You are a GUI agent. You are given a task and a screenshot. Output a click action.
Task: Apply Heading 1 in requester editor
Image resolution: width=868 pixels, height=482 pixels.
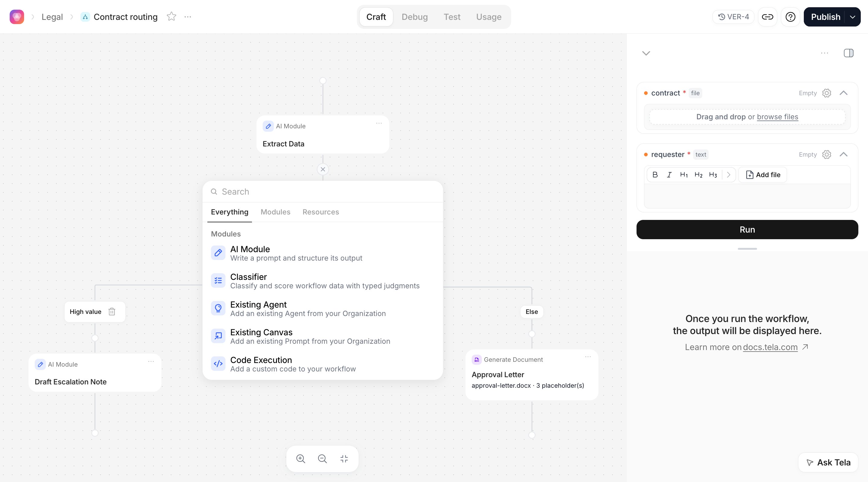coord(684,174)
